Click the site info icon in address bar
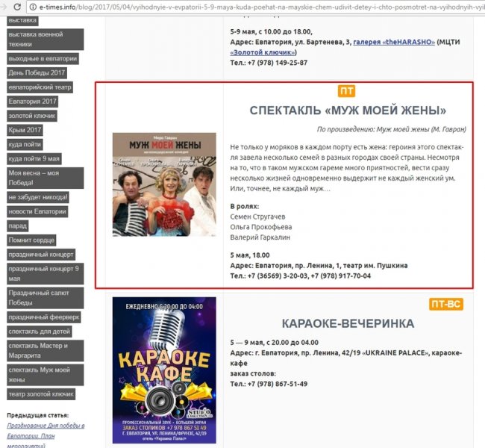This screenshot has height=448, width=485. tap(32, 6)
